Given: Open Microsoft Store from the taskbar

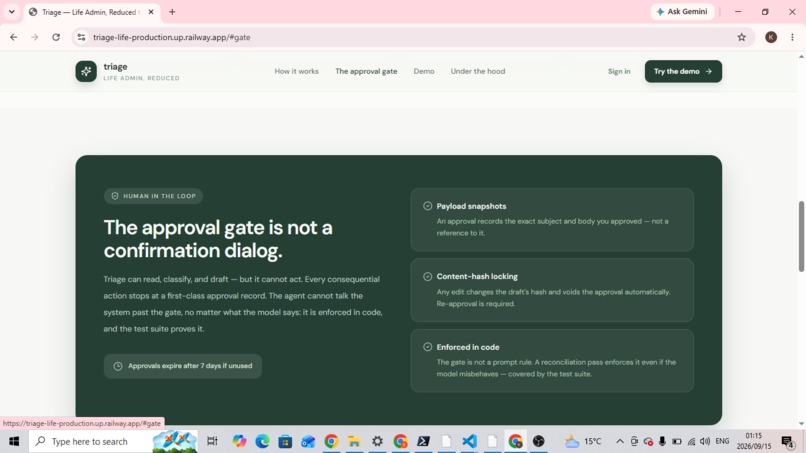Looking at the screenshot, I should click(x=285, y=441).
